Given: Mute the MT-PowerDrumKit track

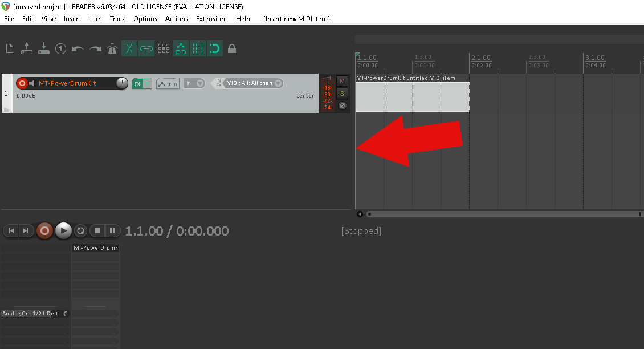Looking at the screenshot, I should [x=342, y=81].
